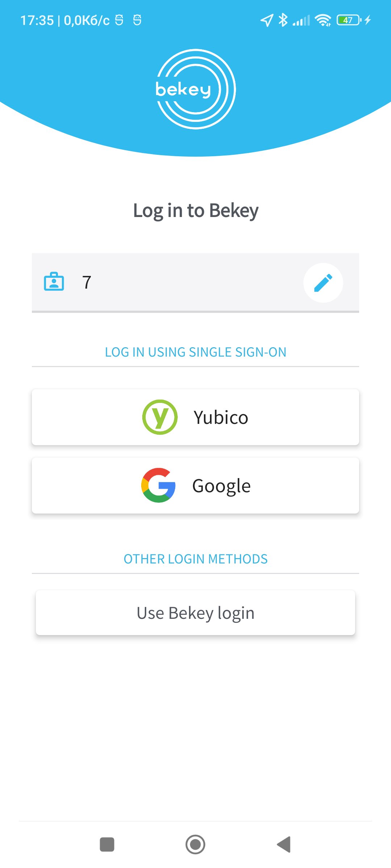391x868 pixels.
Task: Choose Use Bekey login
Action: point(195,613)
